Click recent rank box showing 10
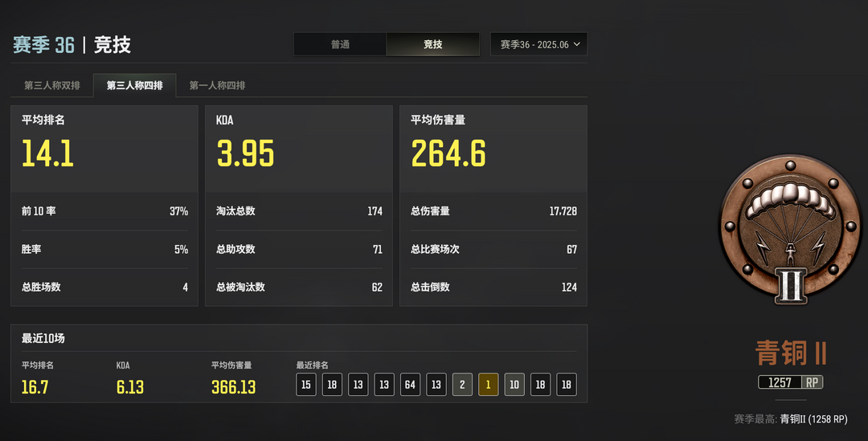 coord(514,385)
